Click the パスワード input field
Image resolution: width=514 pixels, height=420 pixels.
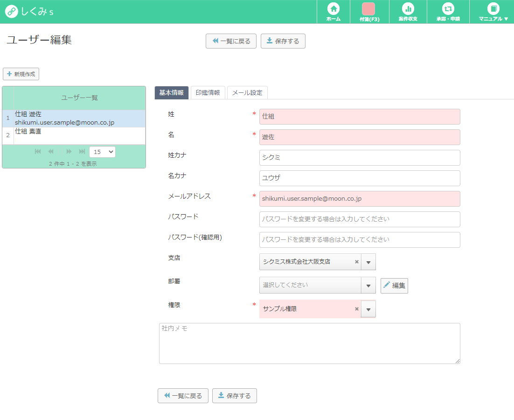tap(360, 219)
